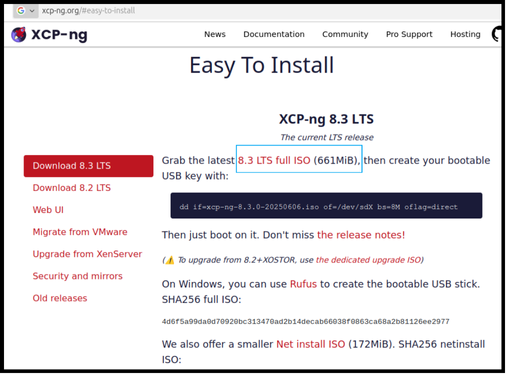Click the Net install ISO link
The height and width of the screenshot is (374, 506).
click(x=311, y=344)
